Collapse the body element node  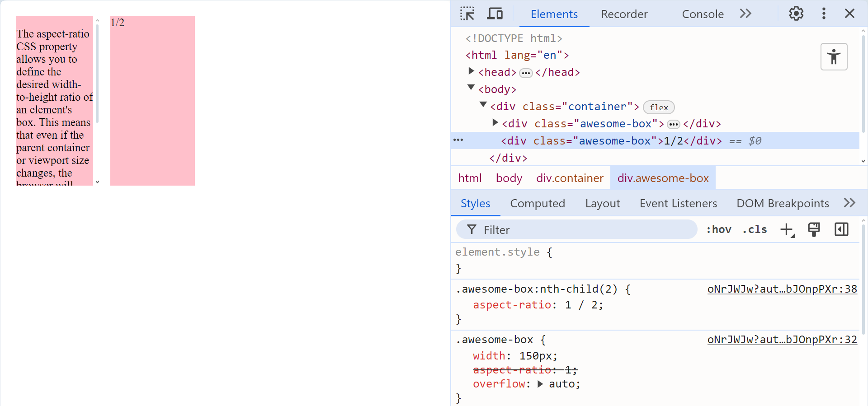[471, 88]
